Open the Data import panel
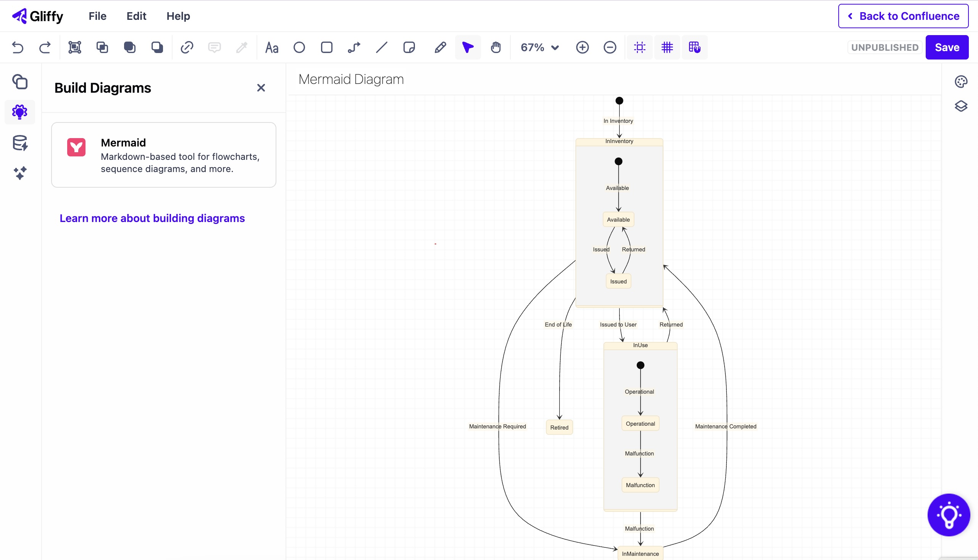This screenshot has width=978, height=560. tap(20, 143)
